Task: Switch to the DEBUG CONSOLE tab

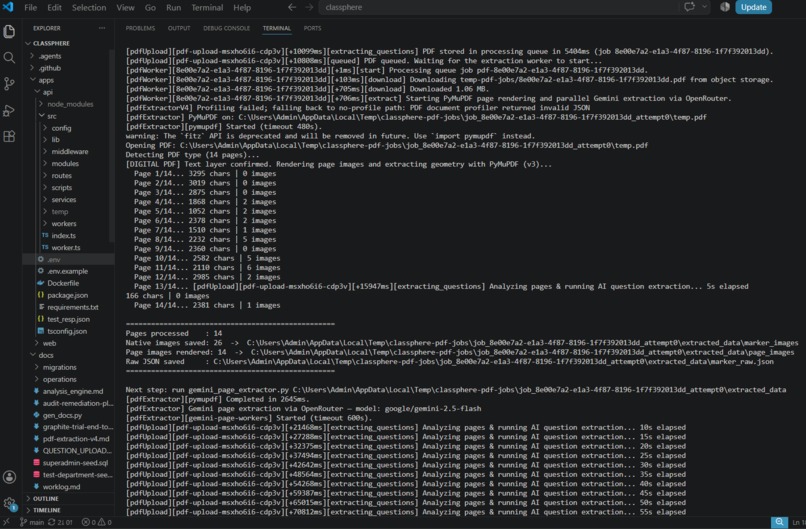Action: click(x=226, y=28)
